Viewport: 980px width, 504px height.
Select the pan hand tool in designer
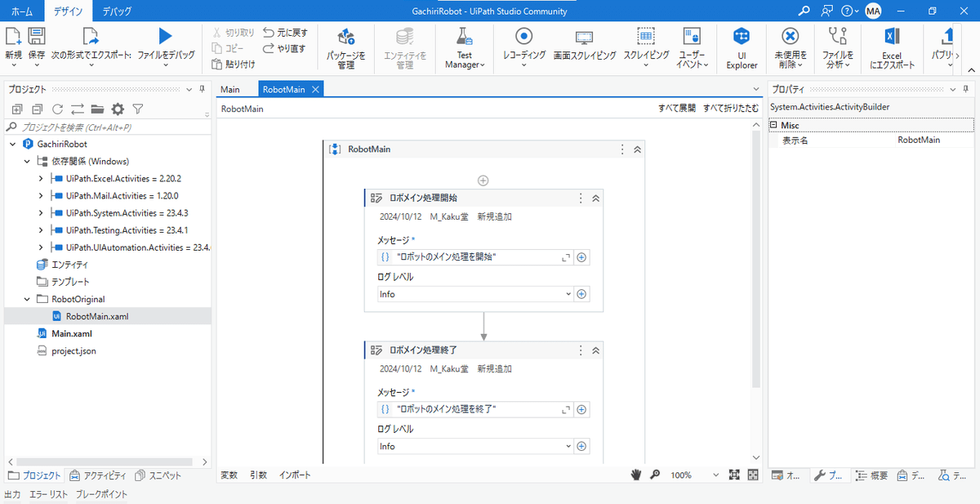click(x=636, y=475)
